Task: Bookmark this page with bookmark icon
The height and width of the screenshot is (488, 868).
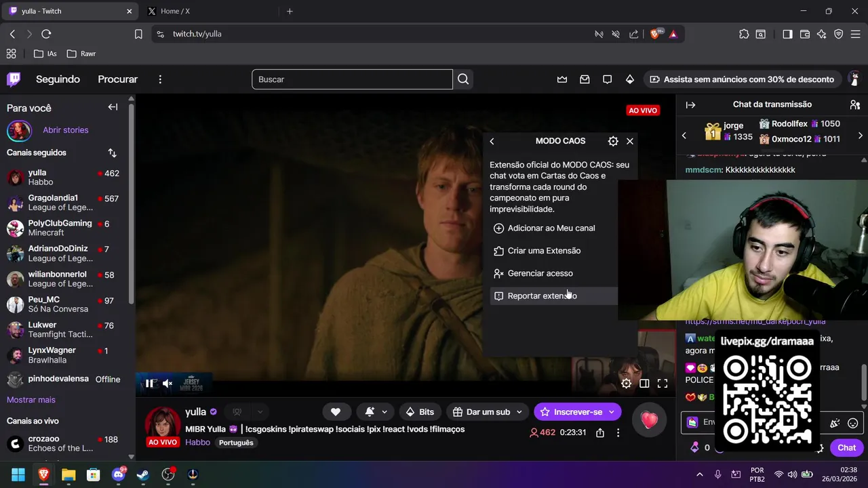Action: click(138, 34)
